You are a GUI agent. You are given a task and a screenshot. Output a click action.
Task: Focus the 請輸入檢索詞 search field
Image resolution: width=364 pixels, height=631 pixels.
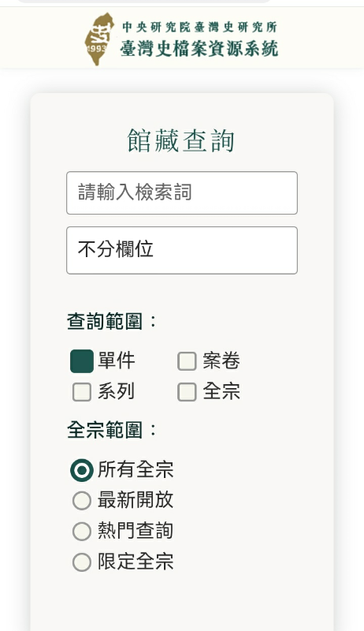click(x=182, y=192)
